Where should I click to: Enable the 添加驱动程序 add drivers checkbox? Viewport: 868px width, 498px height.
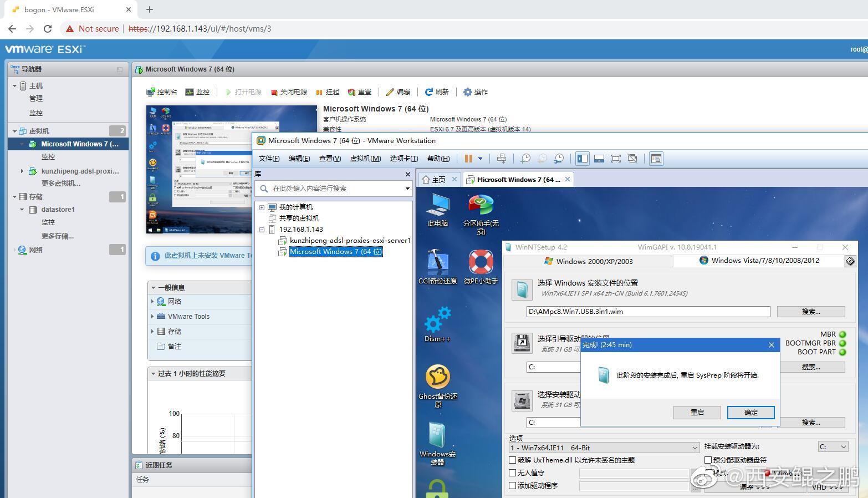click(513, 486)
